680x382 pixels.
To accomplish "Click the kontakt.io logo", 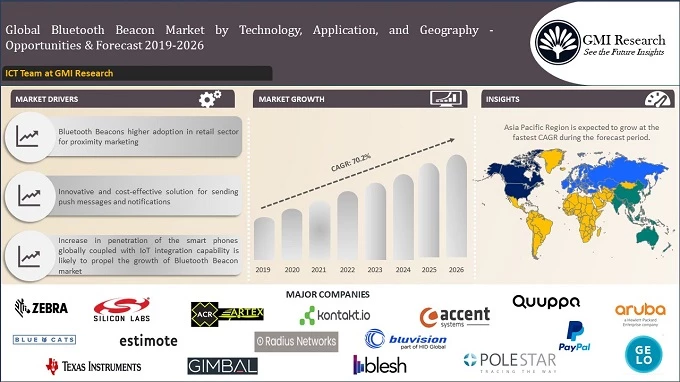I will point(335,315).
